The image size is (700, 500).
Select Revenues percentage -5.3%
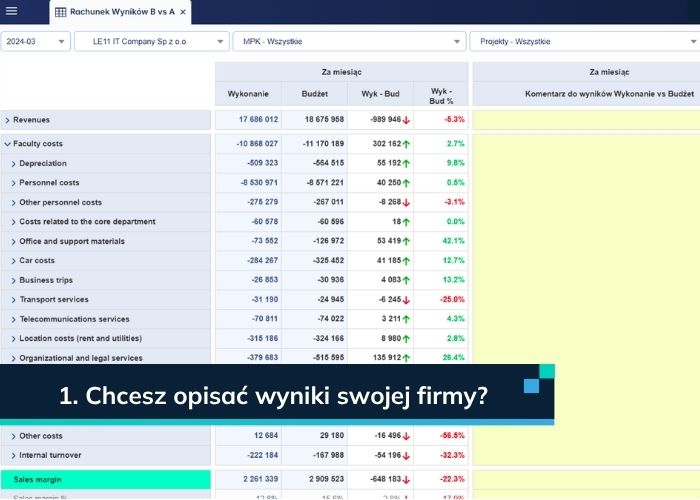coord(454,120)
